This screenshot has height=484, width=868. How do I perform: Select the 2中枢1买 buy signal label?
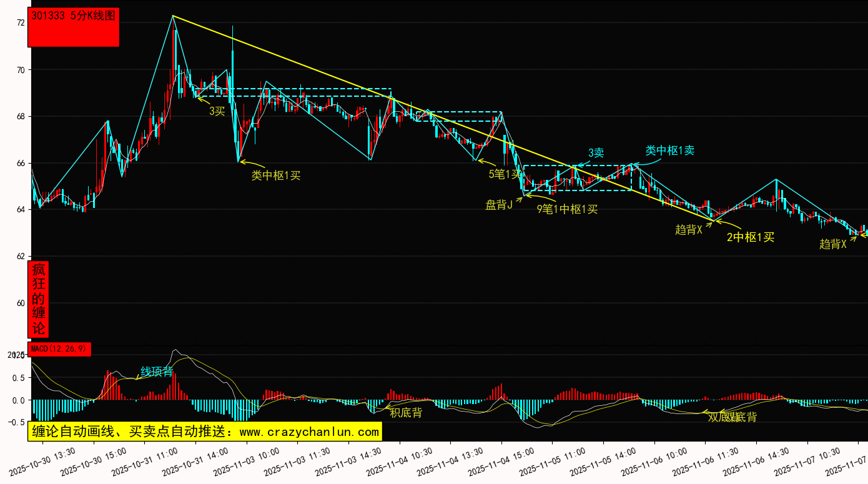pos(750,237)
